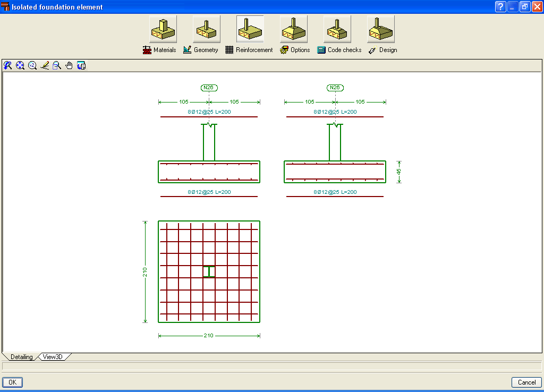
Task: Select the sixth footing type icon
Action: pos(380,29)
